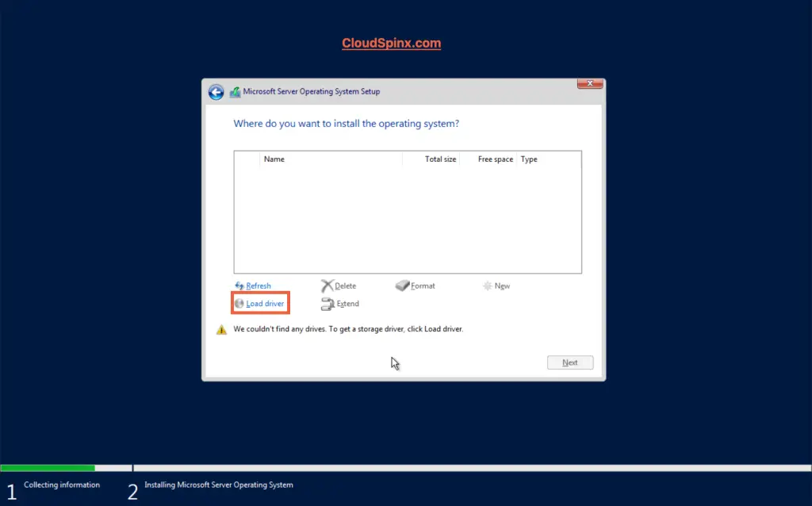Screen dimensions: 812x506
Task: Click the Format drive icon
Action: [x=401, y=286]
